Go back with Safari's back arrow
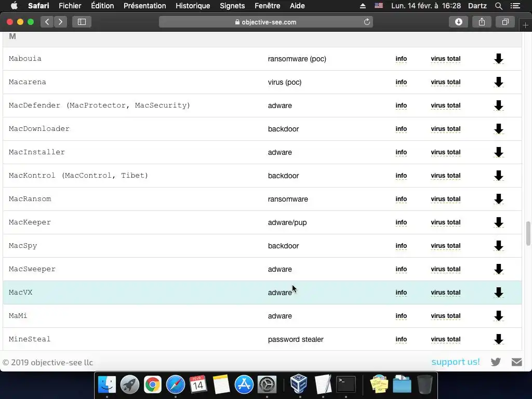The height and width of the screenshot is (399, 532). 47,22
